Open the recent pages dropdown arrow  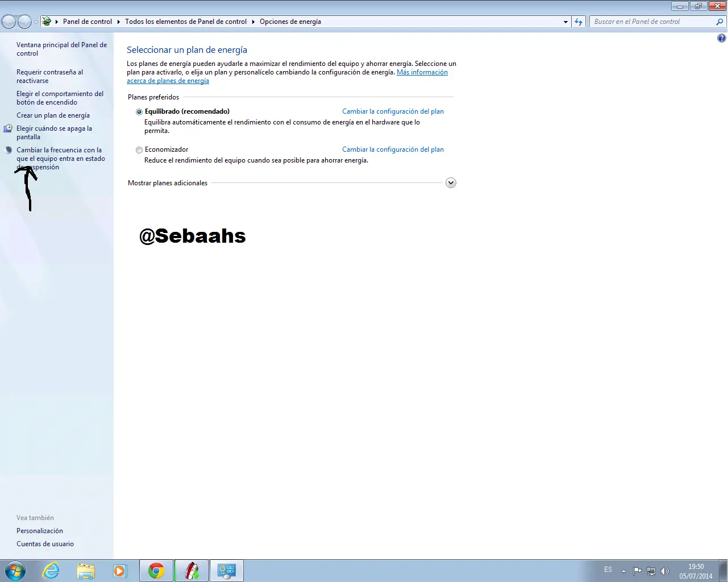tap(36, 22)
